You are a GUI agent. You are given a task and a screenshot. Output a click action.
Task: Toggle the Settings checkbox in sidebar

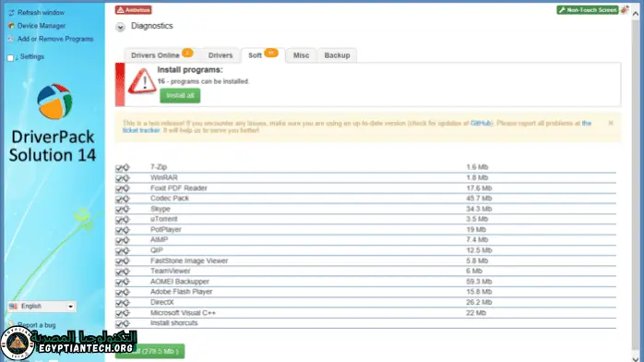tap(11, 58)
